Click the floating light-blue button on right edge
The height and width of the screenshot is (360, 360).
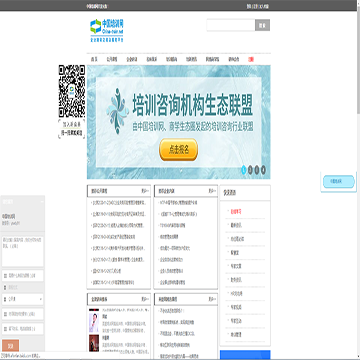coord(339,181)
